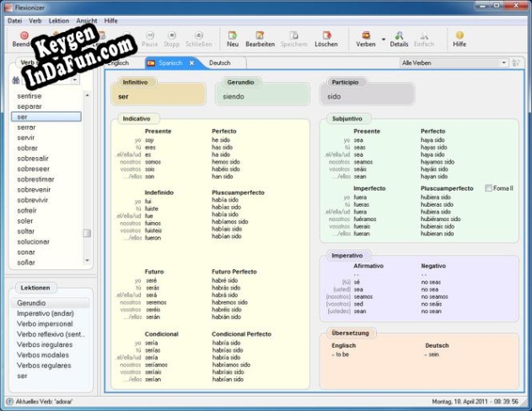Select verb ser in the verb list

(46, 116)
